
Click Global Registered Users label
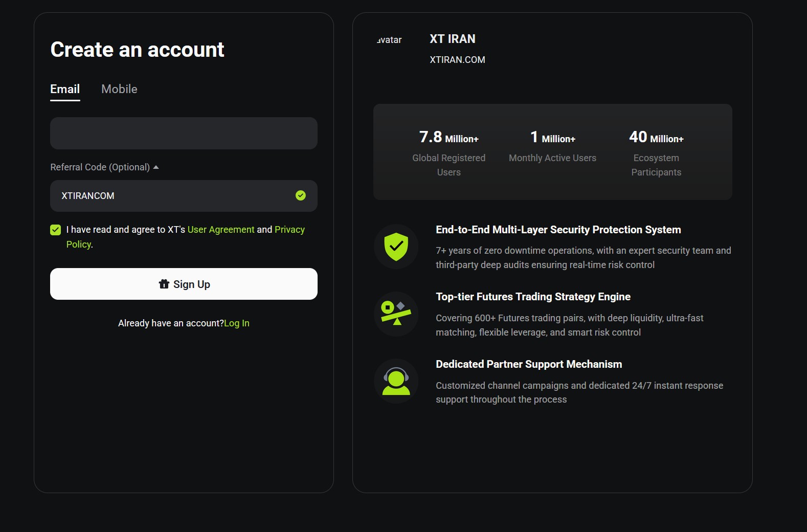tap(449, 165)
